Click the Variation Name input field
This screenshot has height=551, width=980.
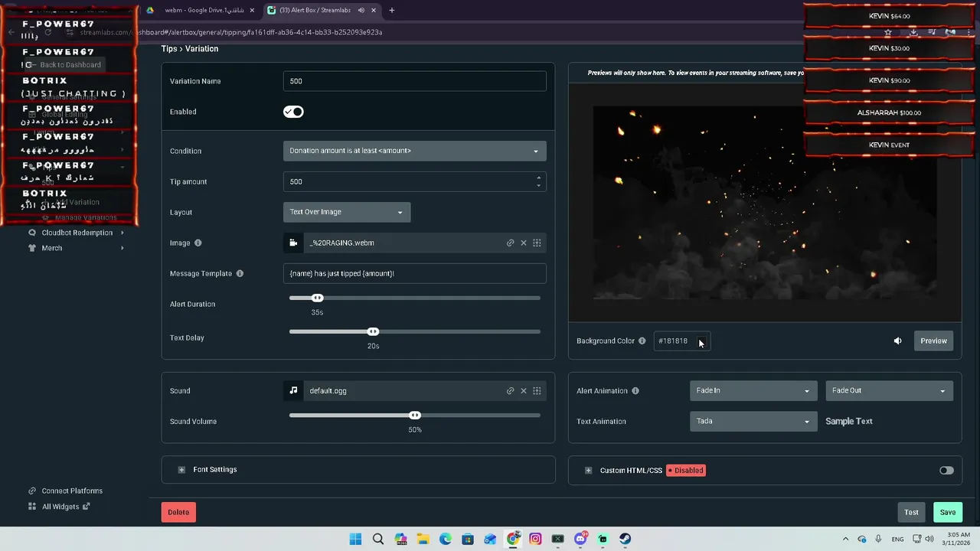click(414, 81)
